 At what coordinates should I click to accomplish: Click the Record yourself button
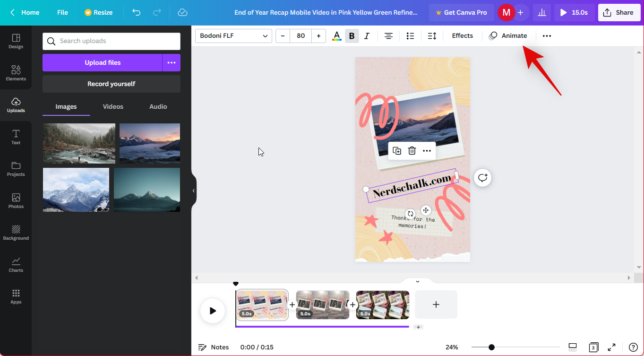tap(112, 84)
